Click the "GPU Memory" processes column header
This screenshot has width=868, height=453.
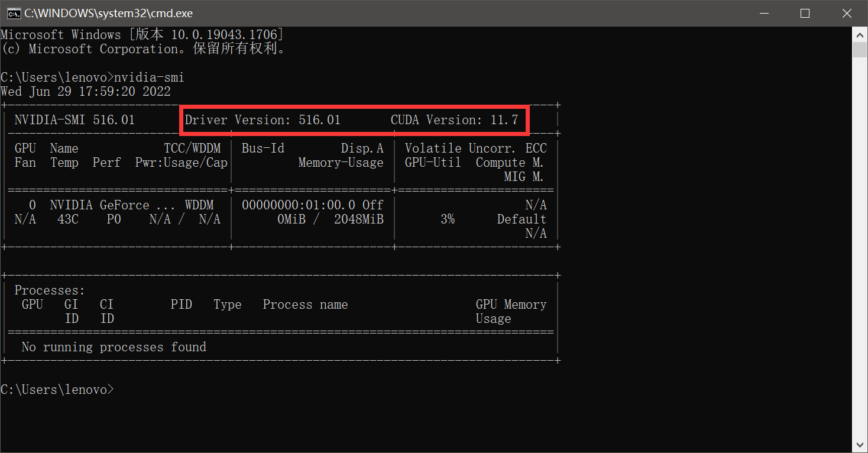511,305
